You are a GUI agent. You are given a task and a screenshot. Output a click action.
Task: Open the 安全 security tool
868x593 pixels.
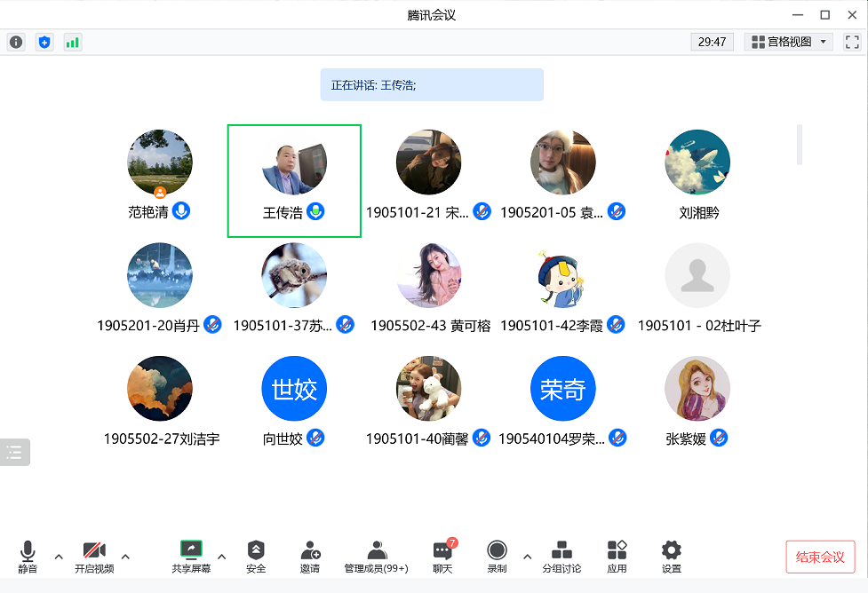click(256, 556)
